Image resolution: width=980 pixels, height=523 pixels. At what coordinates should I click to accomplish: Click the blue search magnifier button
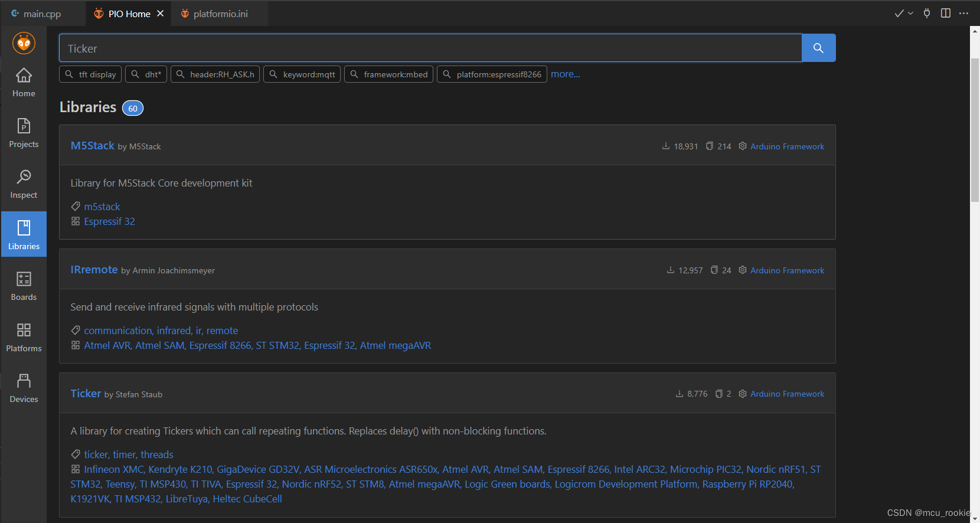pyautogui.click(x=818, y=48)
